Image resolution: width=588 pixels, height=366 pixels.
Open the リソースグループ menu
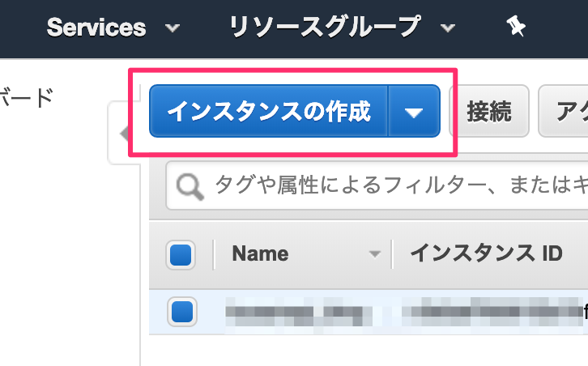tap(325, 28)
